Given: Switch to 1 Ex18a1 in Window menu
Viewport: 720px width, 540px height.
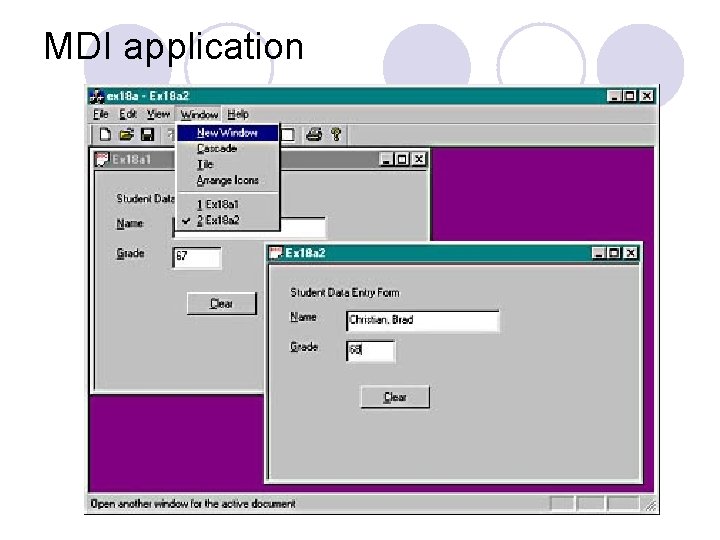Looking at the screenshot, I should 228,204.
